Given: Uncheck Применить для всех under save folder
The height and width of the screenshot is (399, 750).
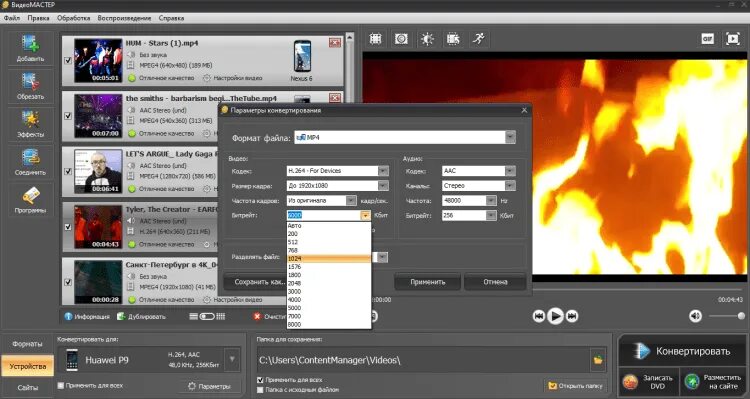Looking at the screenshot, I should [260, 380].
